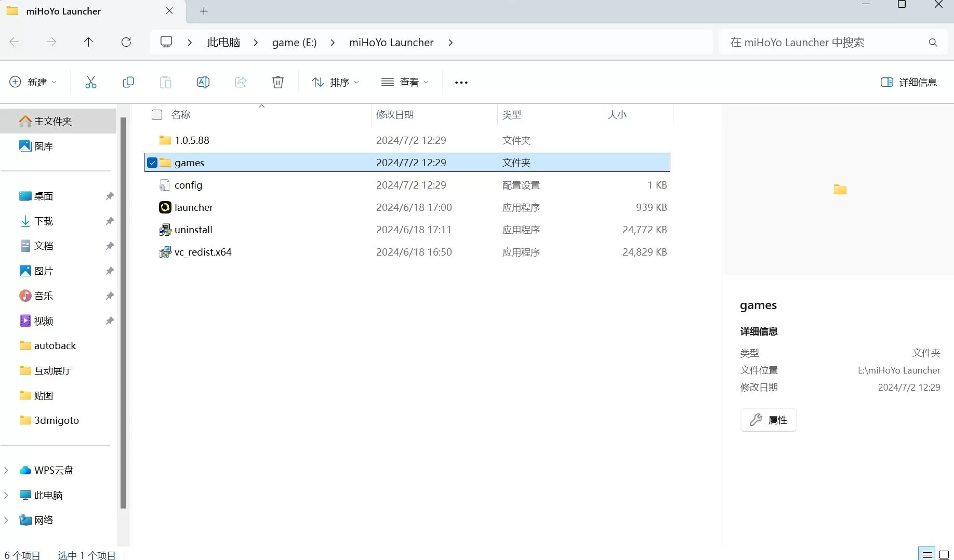Click the 属性 properties button
The height and width of the screenshot is (560, 954).
pos(768,420)
